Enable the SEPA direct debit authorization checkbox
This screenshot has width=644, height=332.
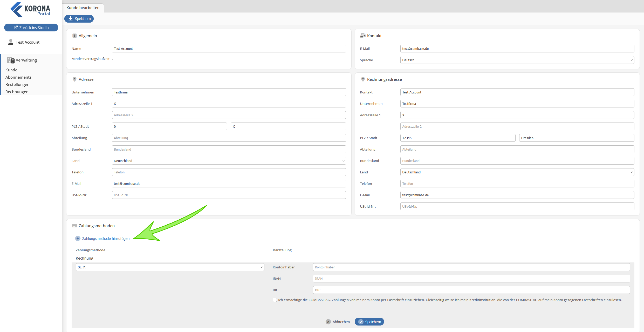pos(275,300)
